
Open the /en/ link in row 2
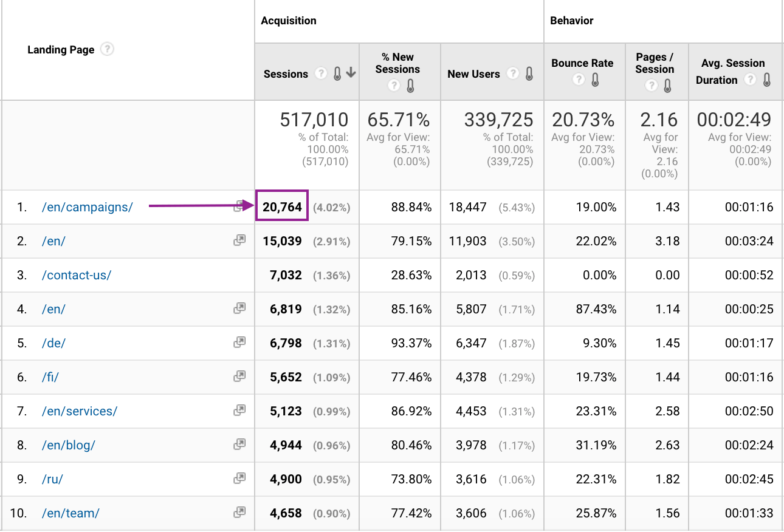(x=53, y=241)
